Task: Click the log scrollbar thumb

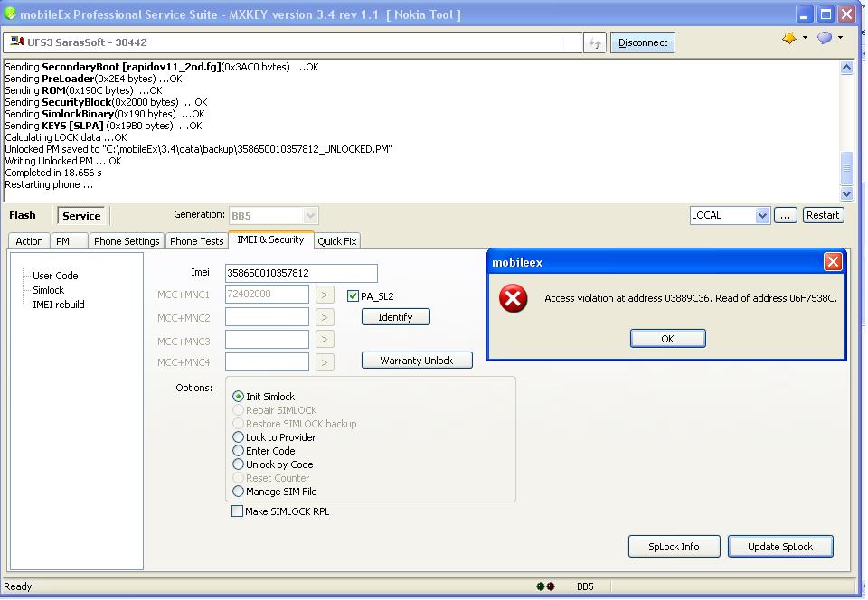Action: (846, 168)
